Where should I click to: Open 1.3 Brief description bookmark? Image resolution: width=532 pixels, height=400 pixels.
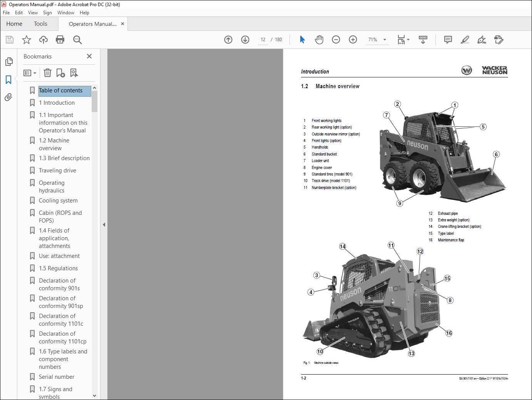click(x=64, y=158)
